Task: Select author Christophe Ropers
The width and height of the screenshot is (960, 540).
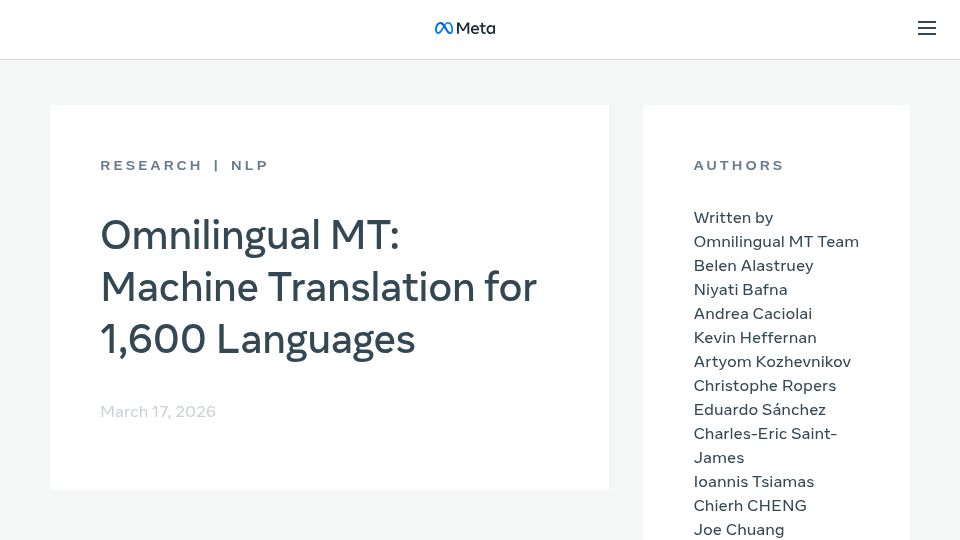Action: point(765,386)
